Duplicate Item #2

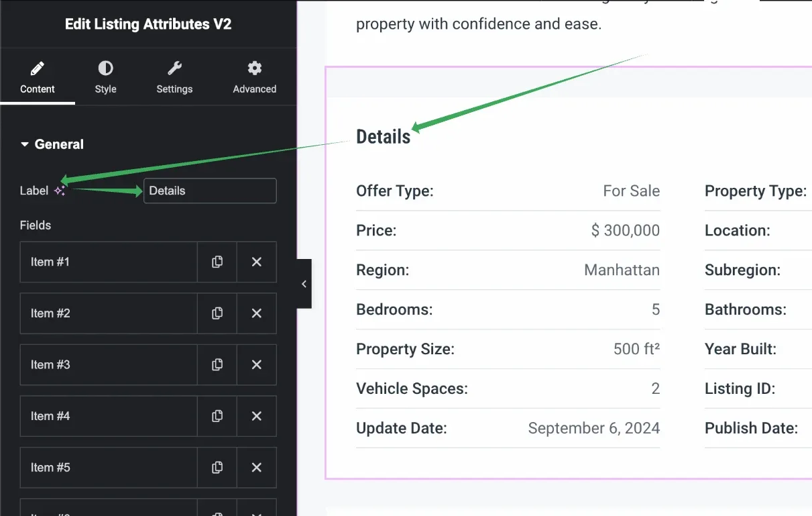pyautogui.click(x=217, y=313)
